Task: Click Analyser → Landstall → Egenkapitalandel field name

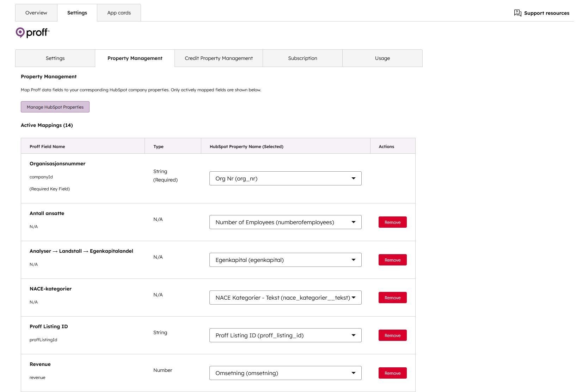Action: 81,251
